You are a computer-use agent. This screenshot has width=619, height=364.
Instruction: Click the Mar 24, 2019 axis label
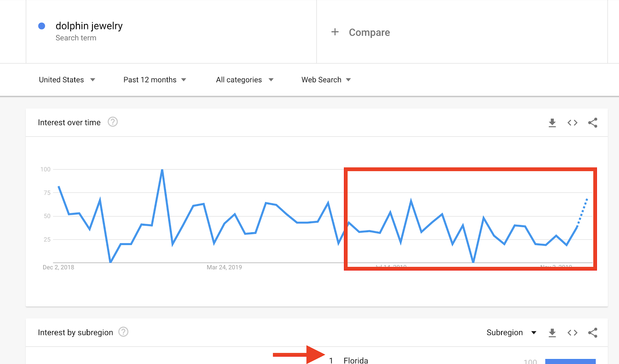pyautogui.click(x=224, y=267)
